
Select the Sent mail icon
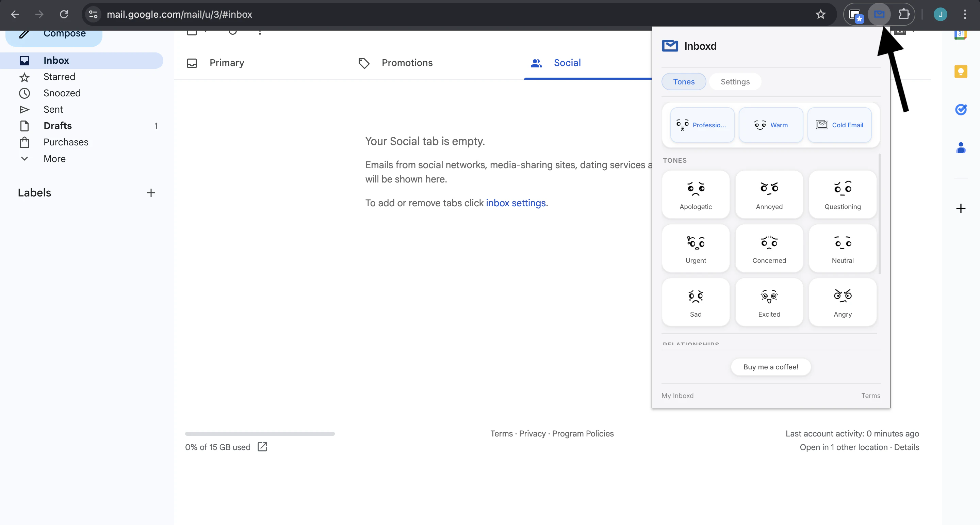coord(24,109)
